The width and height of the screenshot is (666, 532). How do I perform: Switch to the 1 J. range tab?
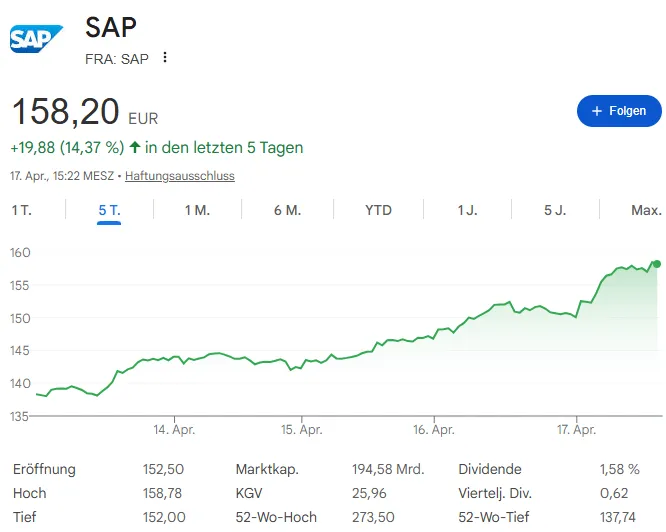[x=467, y=210]
